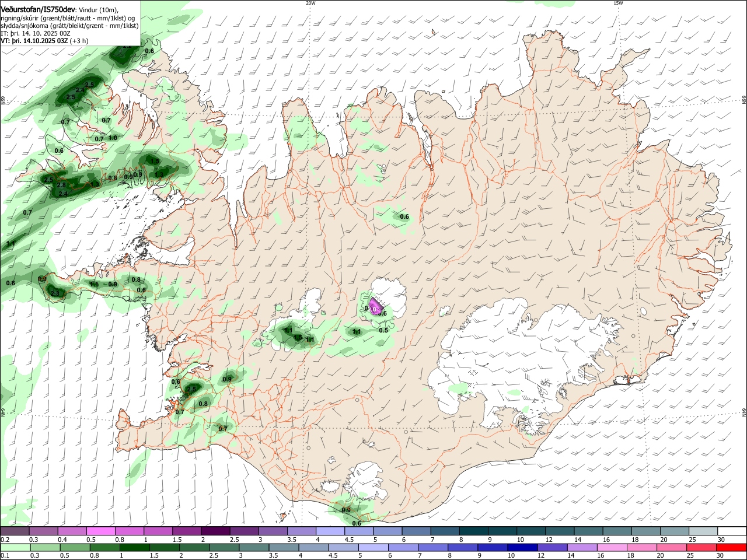This screenshot has width=747, height=560.
Task: Click the 16 pale pink rain legend swatch
Action: [612, 547]
